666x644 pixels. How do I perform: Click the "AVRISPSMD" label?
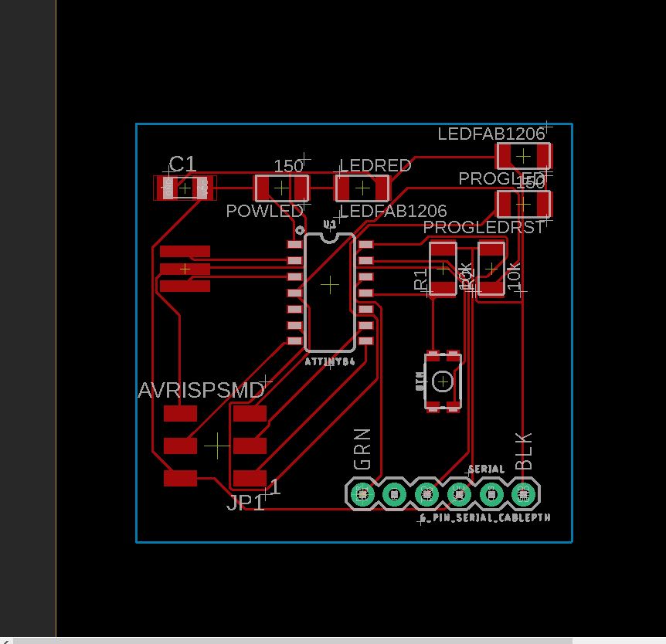[201, 391]
